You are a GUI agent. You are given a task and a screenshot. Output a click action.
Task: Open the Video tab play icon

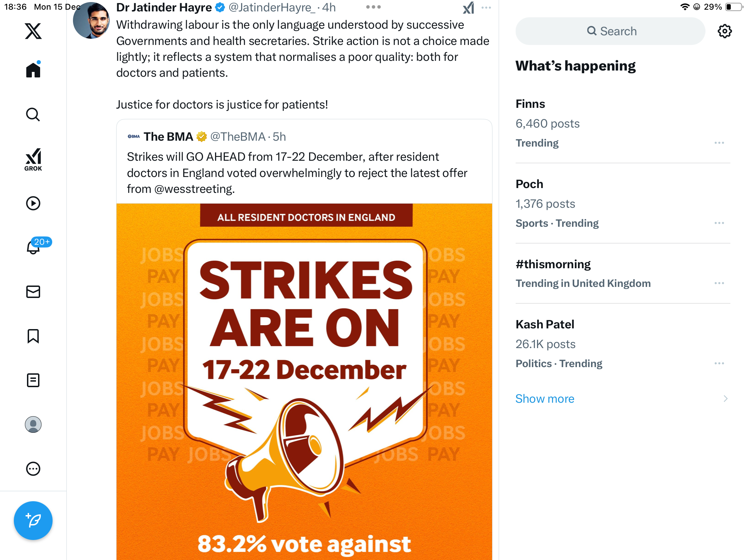coord(33,203)
